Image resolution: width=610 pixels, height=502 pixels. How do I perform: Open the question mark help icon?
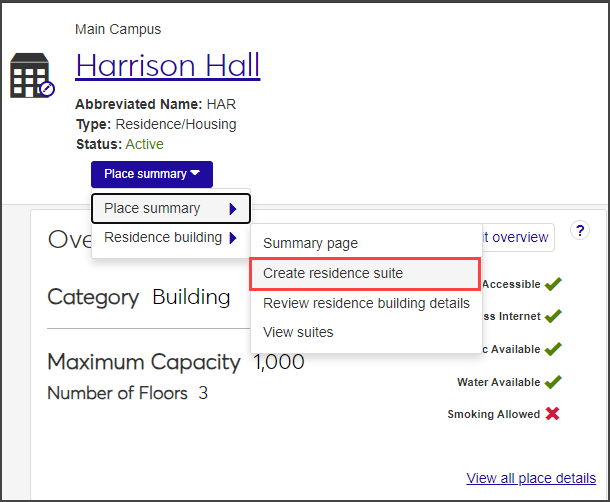click(x=580, y=230)
